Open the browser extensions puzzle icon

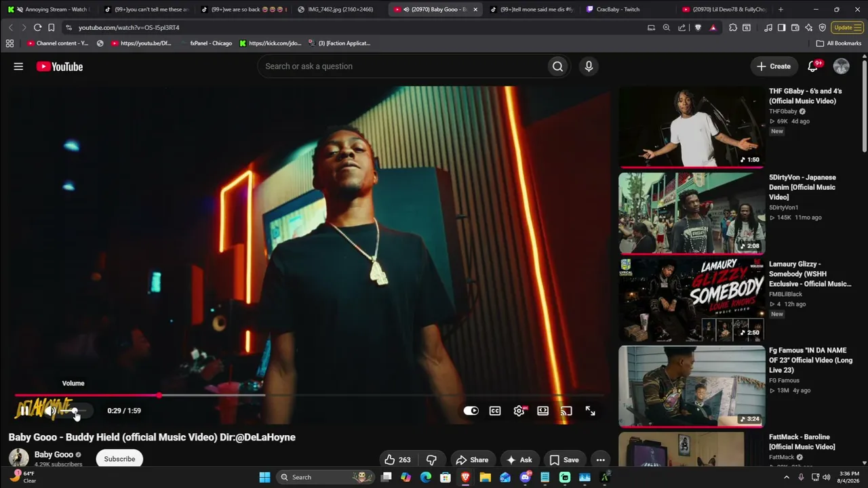coord(733,28)
